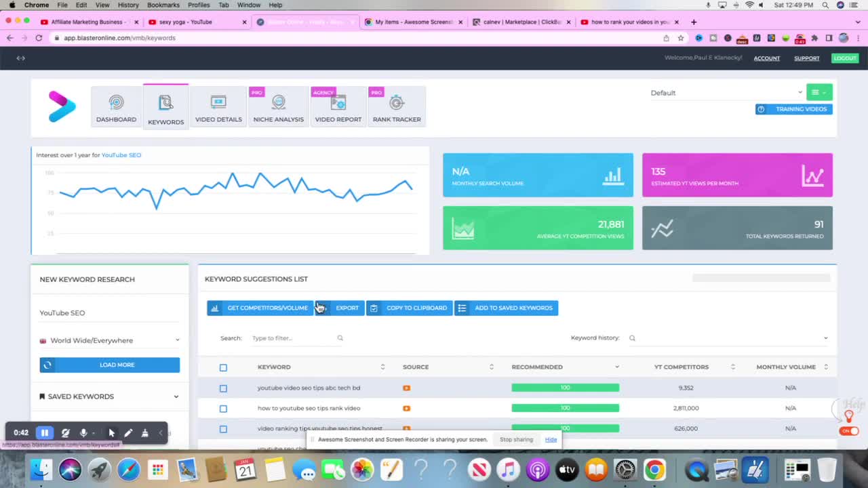Screen dimensions: 868x488
Task: Check the 'youtube video seo tips abc tech bd' row
Action: (223, 388)
